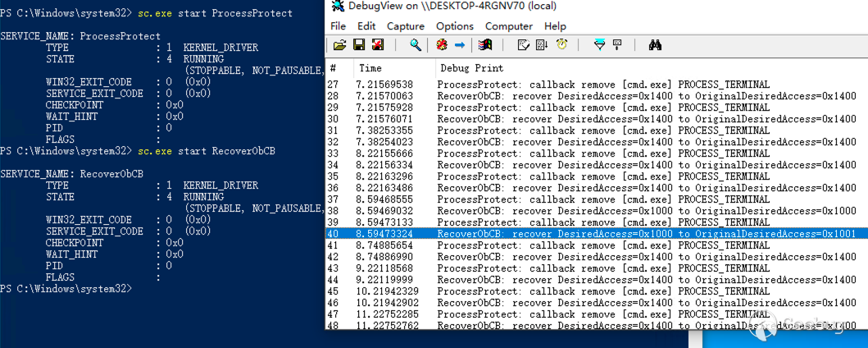Click row number 27 in the # column

click(333, 85)
